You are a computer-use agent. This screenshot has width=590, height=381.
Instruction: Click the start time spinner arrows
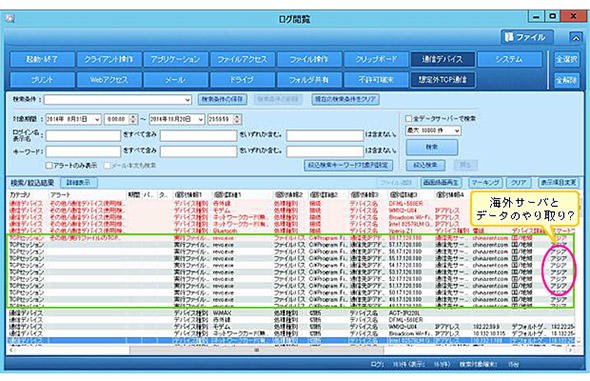click(133, 119)
